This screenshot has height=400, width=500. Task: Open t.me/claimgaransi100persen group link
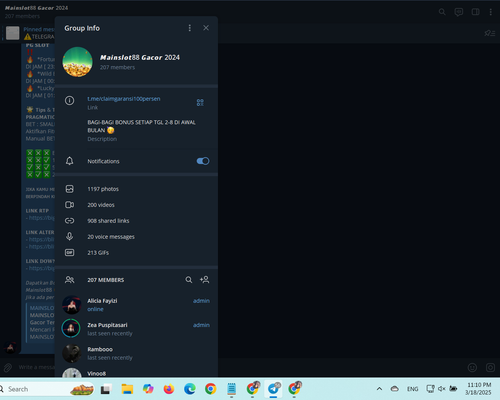coord(124,99)
